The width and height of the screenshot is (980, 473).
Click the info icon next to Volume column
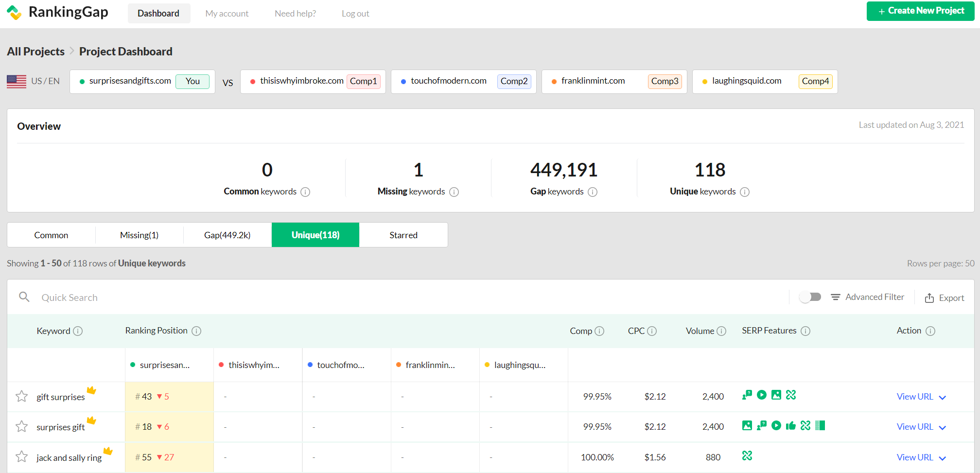click(x=721, y=331)
